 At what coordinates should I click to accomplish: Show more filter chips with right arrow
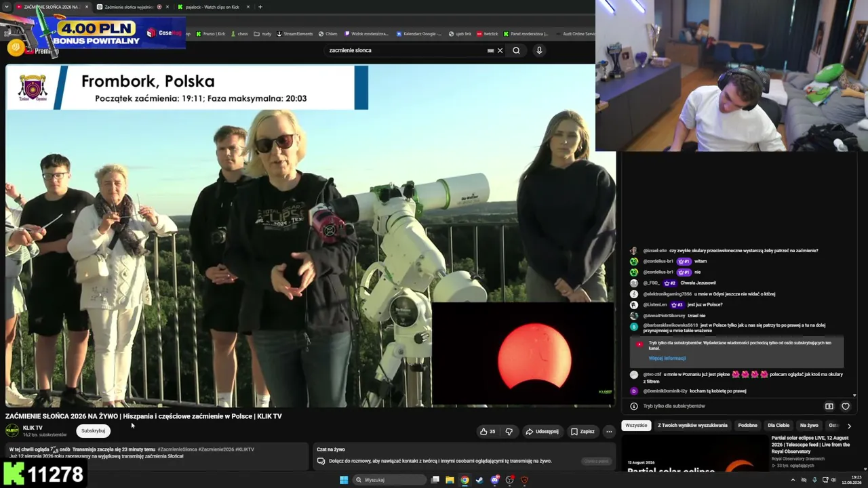click(849, 426)
